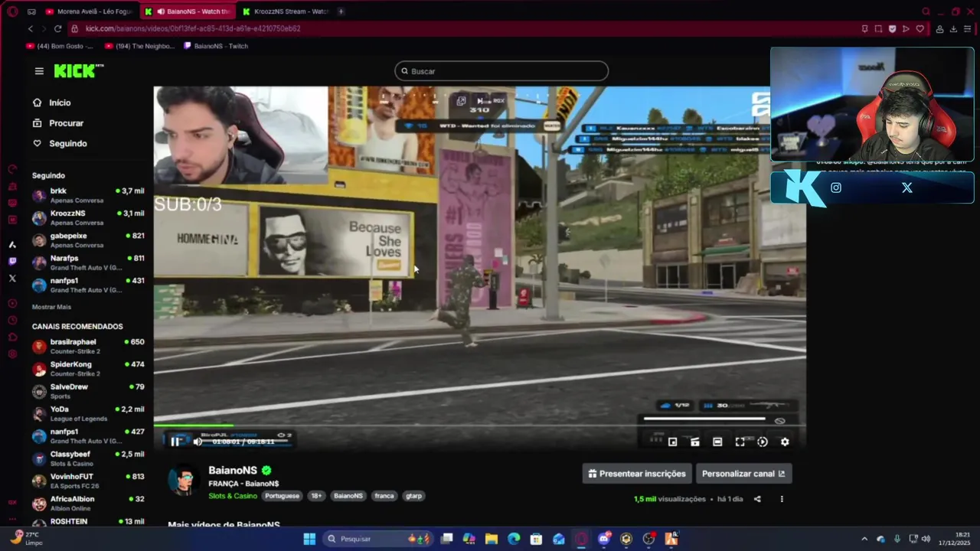Open VovinhoFUT recommended channel
The height and width of the screenshot is (551, 980).
pyautogui.click(x=88, y=481)
